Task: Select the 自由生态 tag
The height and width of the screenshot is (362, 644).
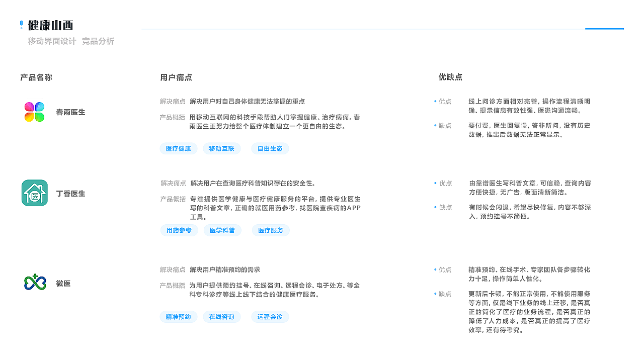Action: (x=270, y=148)
